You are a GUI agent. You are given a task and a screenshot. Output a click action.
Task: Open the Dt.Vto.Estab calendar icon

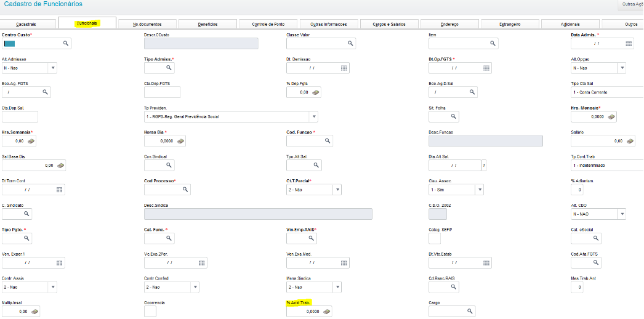point(486,263)
